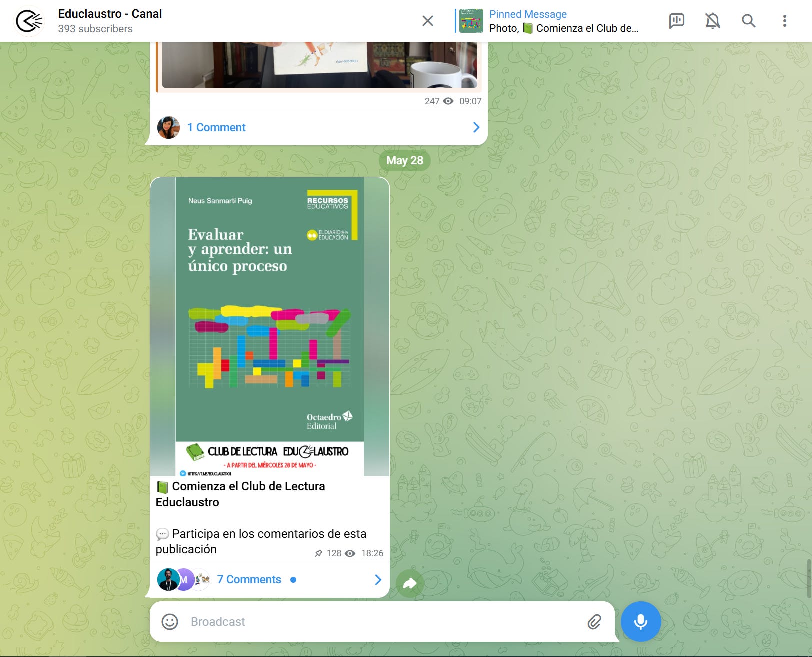Viewport: 812px width, 657px height.
Task: Click the chat scrollbar thumb
Action: tap(808, 579)
